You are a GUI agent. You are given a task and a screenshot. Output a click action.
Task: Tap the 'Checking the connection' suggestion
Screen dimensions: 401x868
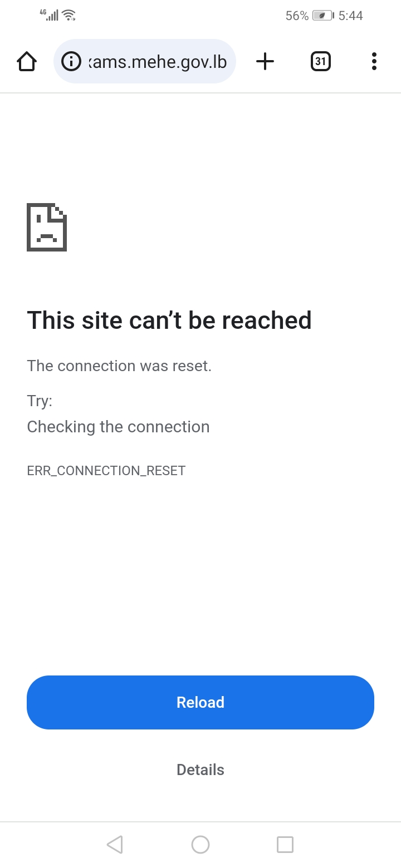pyautogui.click(x=119, y=427)
